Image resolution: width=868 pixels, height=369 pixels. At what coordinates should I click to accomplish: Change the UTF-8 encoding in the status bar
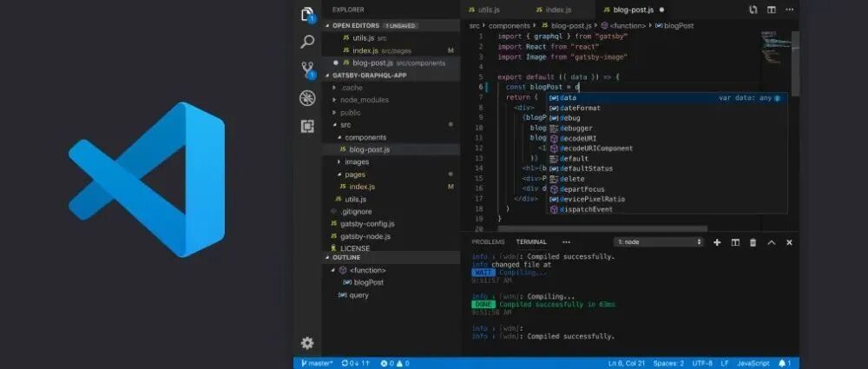[702, 364]
